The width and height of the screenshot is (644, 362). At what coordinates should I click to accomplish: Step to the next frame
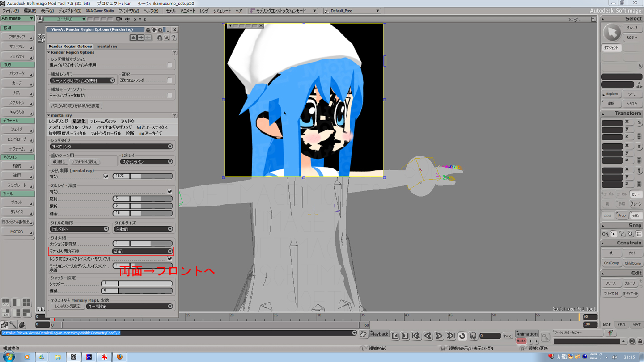click(x=405, y=336)
